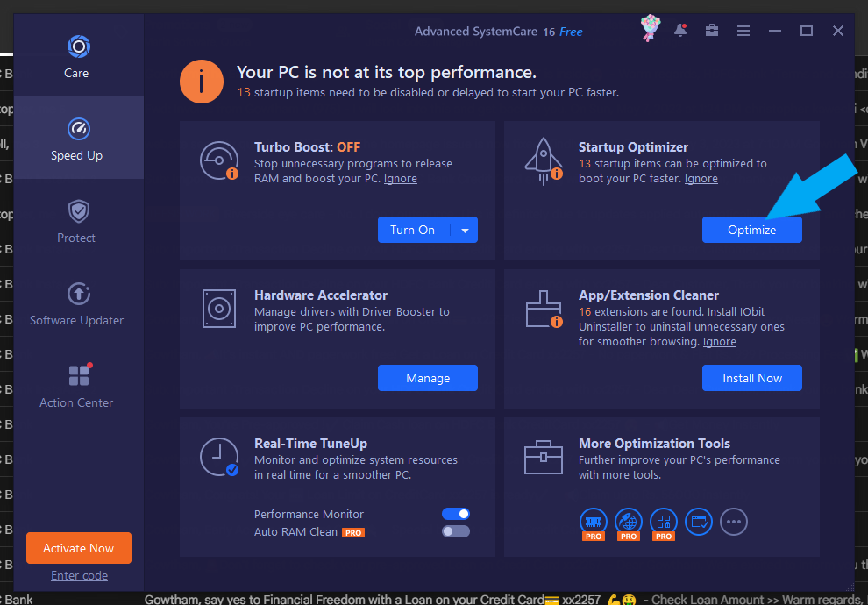Open the PRO globe internet booster icon
This screenshot has height=605, width=868.
(x=629, y=523)
